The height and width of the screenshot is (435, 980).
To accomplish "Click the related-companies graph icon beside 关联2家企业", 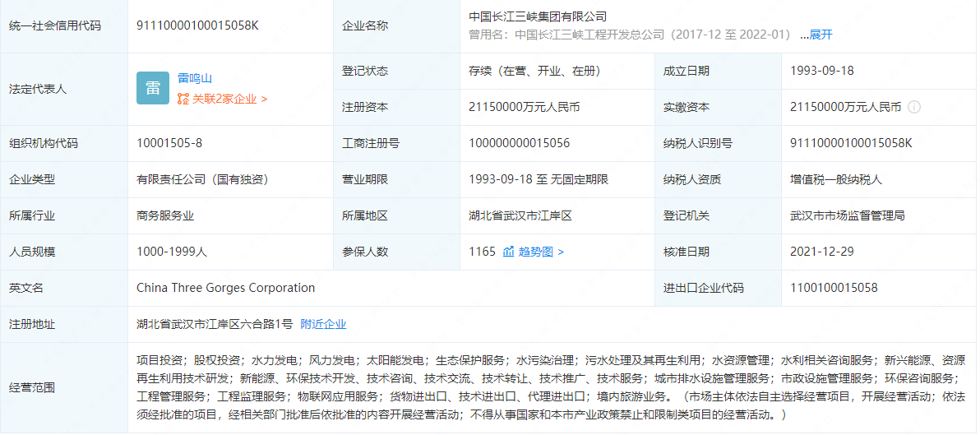I will 183,99.
